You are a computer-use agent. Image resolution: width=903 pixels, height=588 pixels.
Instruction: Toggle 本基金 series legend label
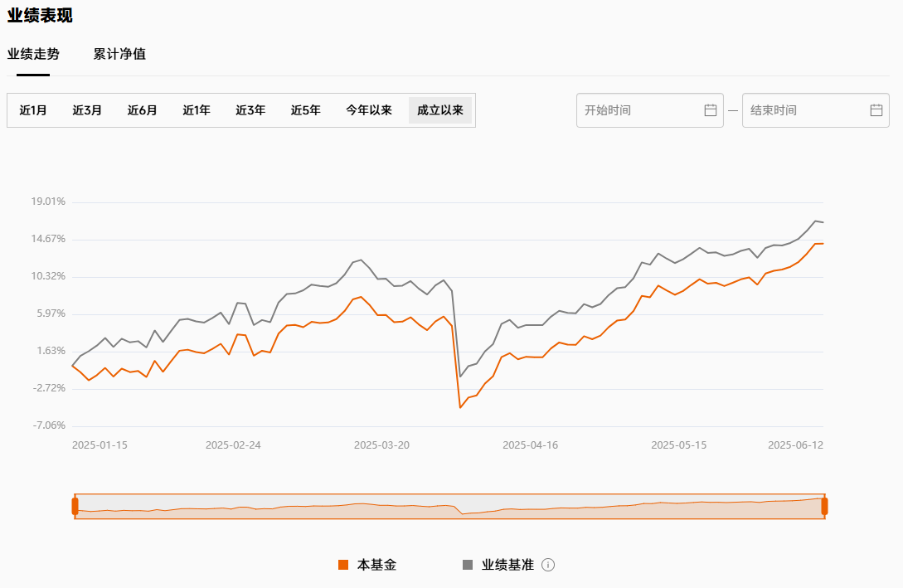[376, 565]
